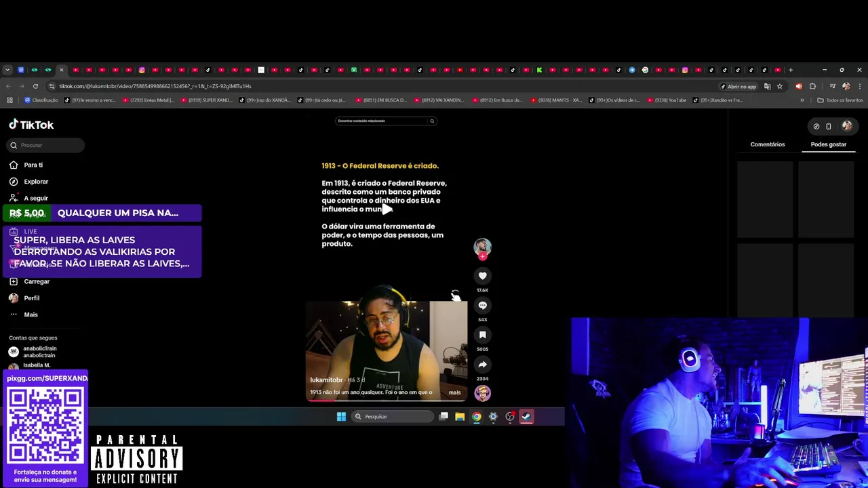The height and width of the screenshot is (488, 868).
Task: Open the lukamitobr username link
Action: pyautogui.click(x=327, y=380)
